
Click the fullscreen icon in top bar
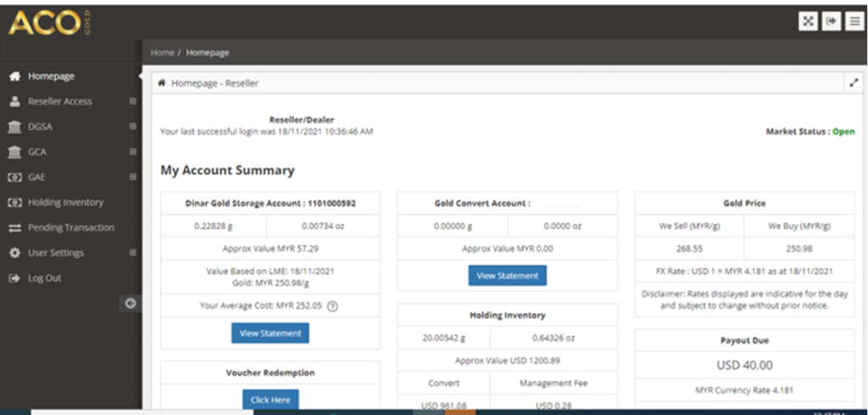pyautogui.click(x=809, y=21)
